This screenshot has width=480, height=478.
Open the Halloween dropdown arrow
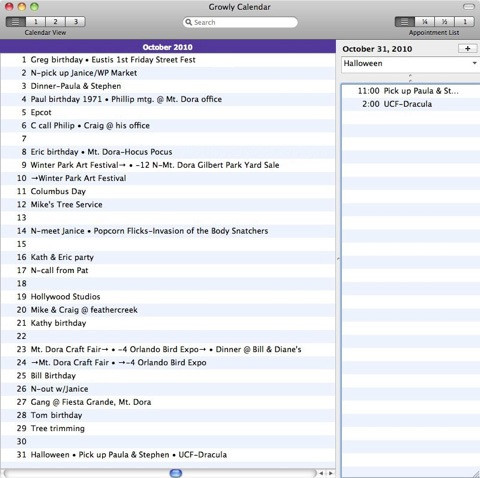click(474, 63)
